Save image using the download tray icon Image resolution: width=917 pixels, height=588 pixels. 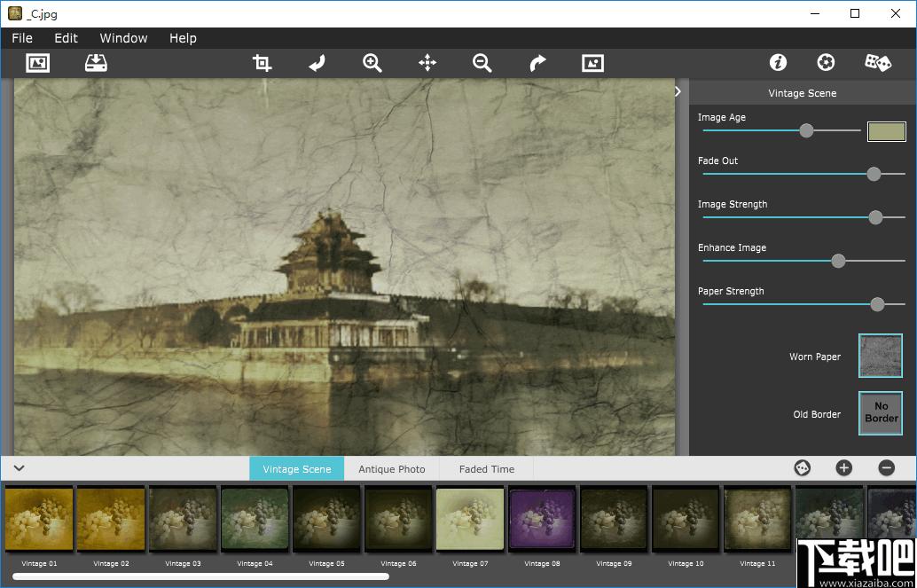tap(96, 63)
